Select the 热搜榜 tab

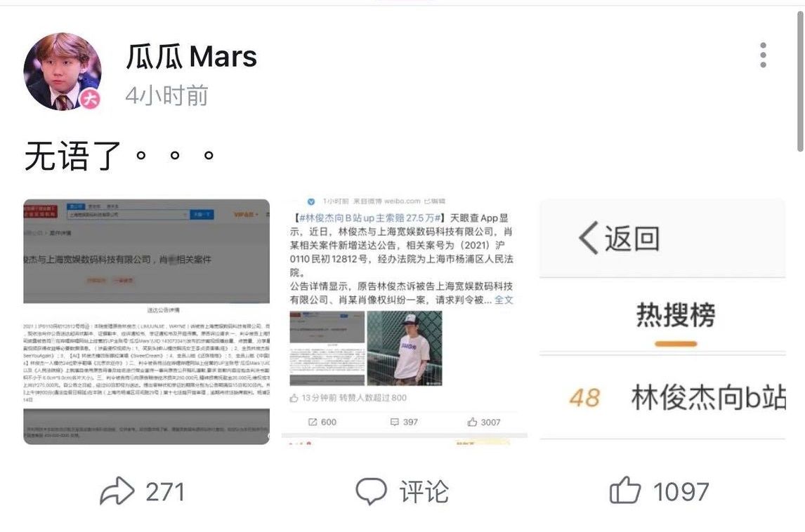coord(676,315)
